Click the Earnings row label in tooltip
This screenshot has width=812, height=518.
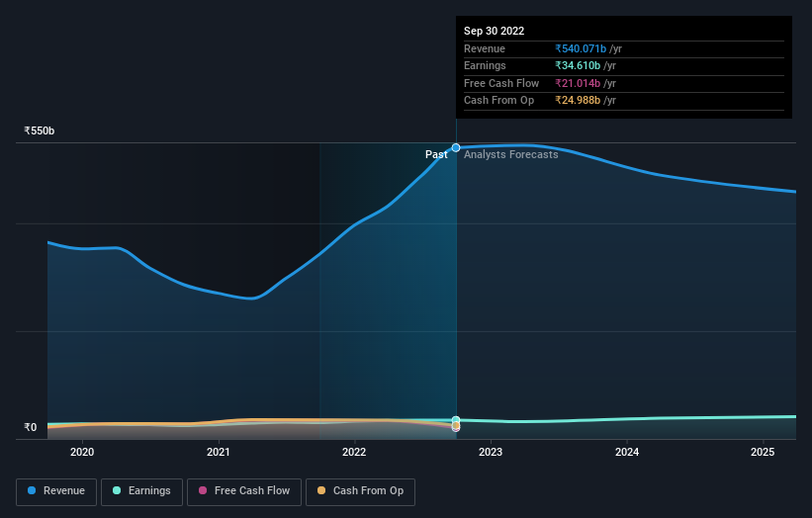[x=485, y=65]
